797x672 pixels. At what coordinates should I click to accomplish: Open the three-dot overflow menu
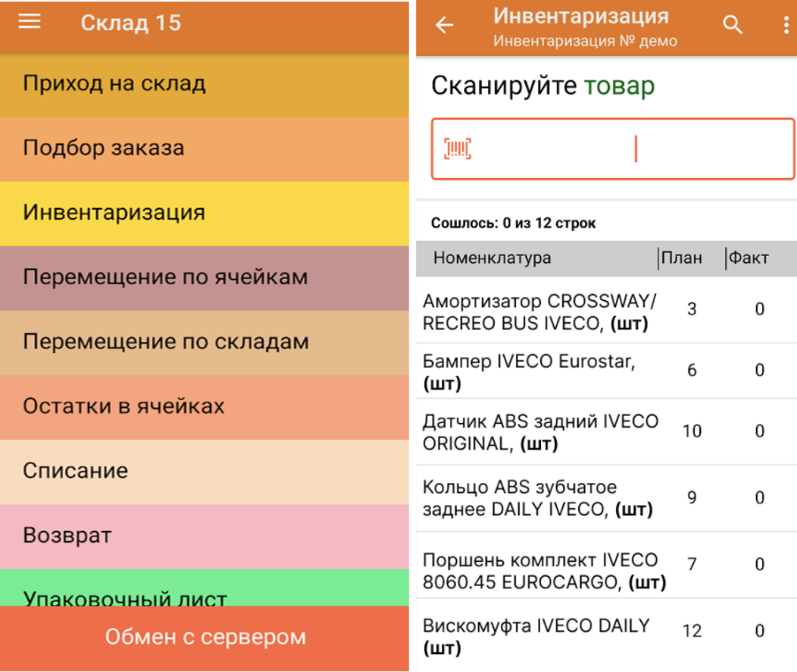[x=786, y=24]
